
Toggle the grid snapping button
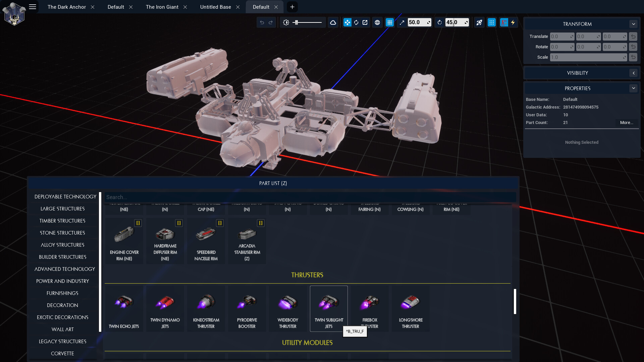tap(389, 22)
